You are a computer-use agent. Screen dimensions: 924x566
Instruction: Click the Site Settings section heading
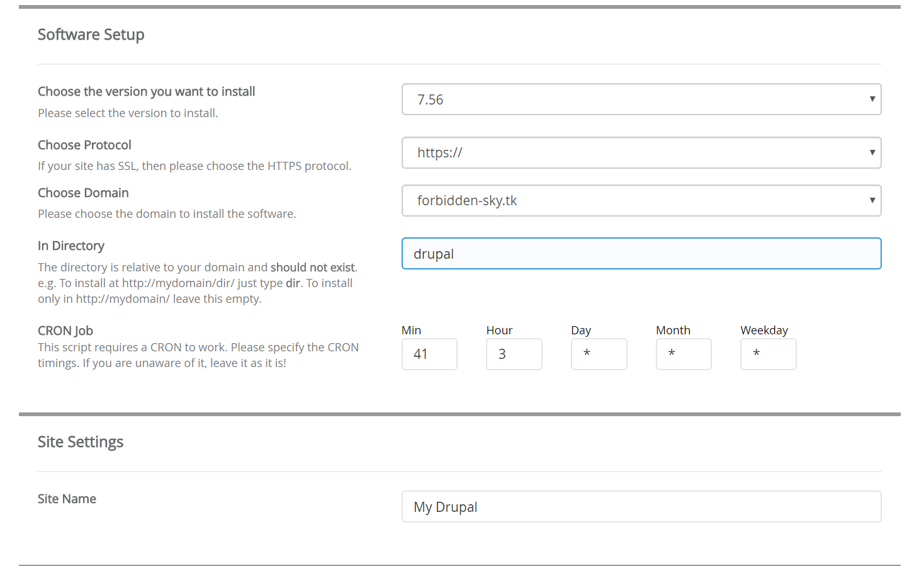(x=81, y=441)
